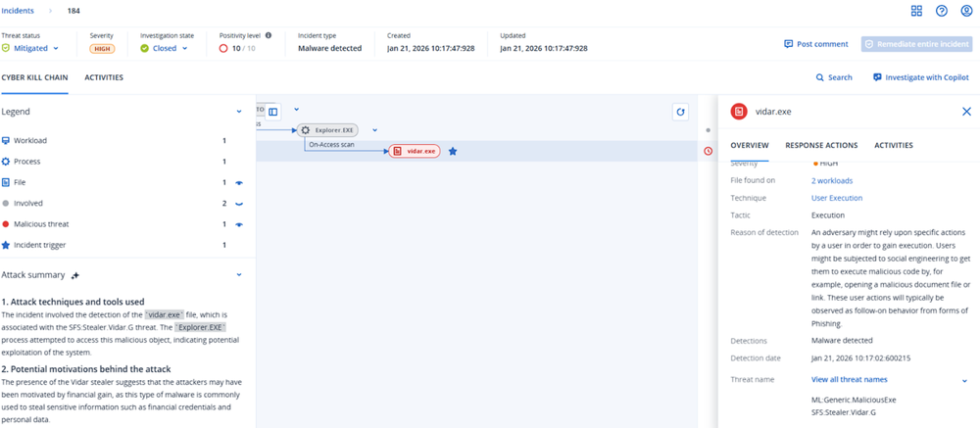Viewport: 980px width, 428px height.
Task: Open the Response Actions tab
Action: pyautogui.click(x=821, y=145)
